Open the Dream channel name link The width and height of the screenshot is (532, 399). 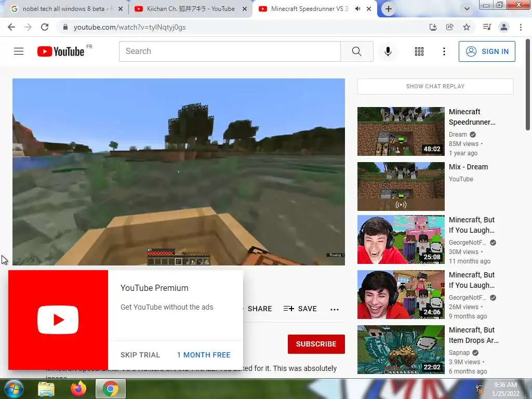coord(458,135)
